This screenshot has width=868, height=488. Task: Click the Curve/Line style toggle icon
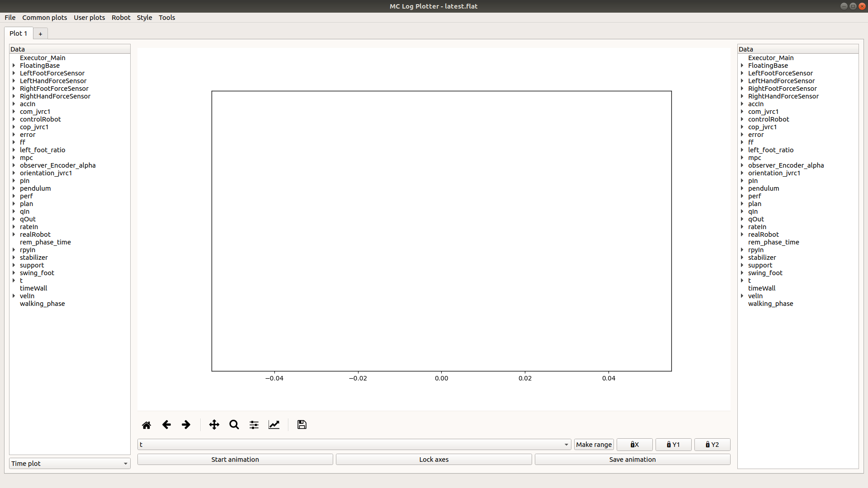pyautogui.click(x=274, y=424)
